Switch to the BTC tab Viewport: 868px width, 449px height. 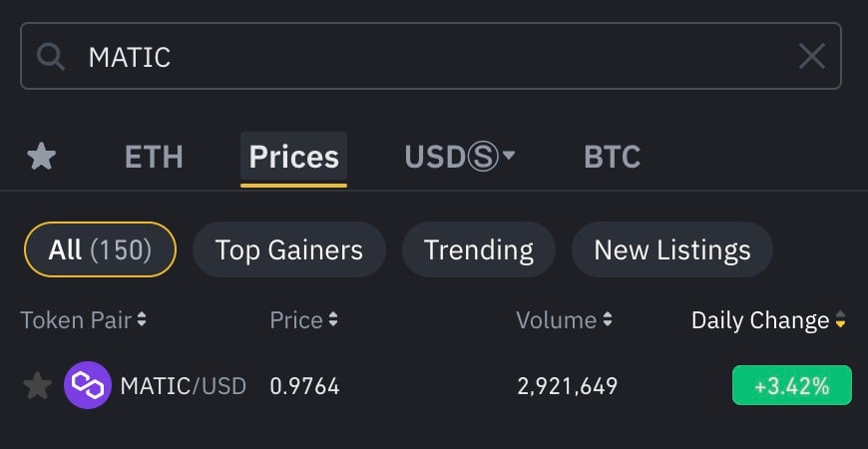pos(612,158)
